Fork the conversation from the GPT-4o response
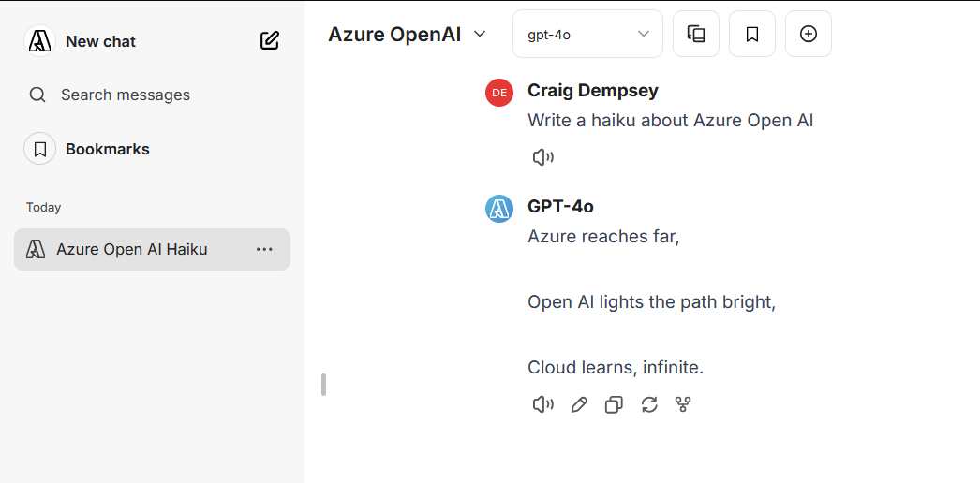 click(683, 405)
